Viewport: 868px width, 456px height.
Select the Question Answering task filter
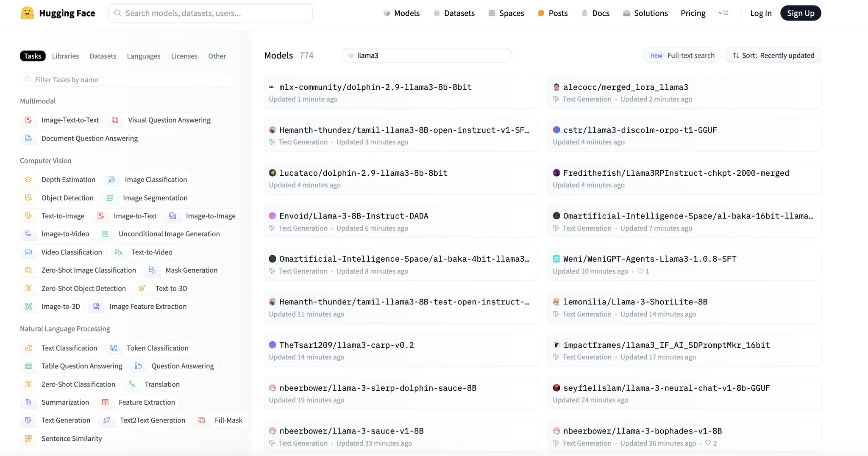[x=174, y=366]
